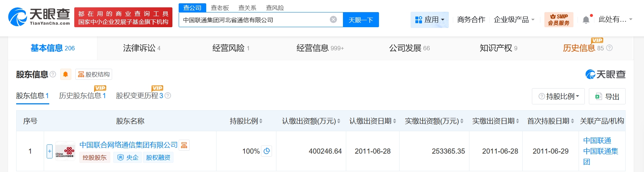Sort by 持股比例 column header
This screenshot has height=172, width=644.
pos(246,121)
